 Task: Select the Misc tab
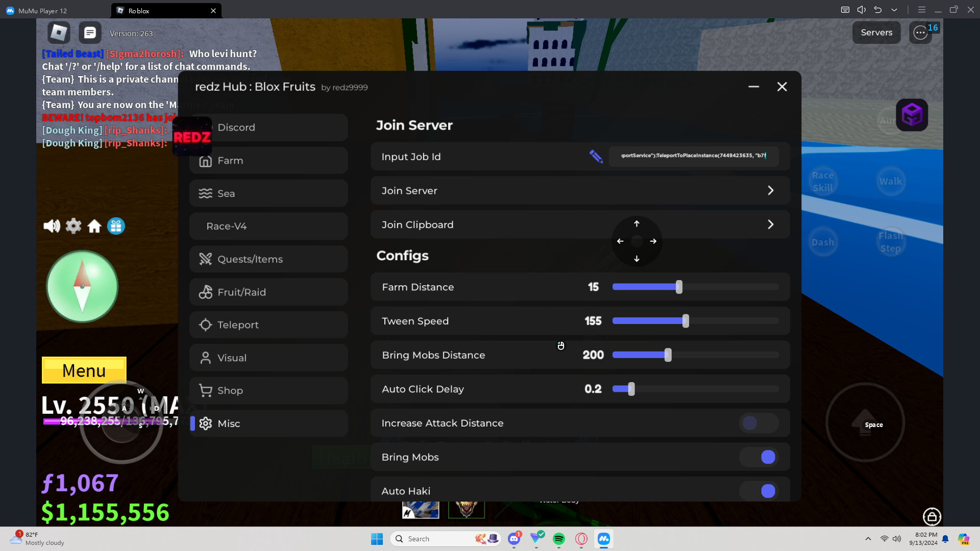(x=268, y=423)
